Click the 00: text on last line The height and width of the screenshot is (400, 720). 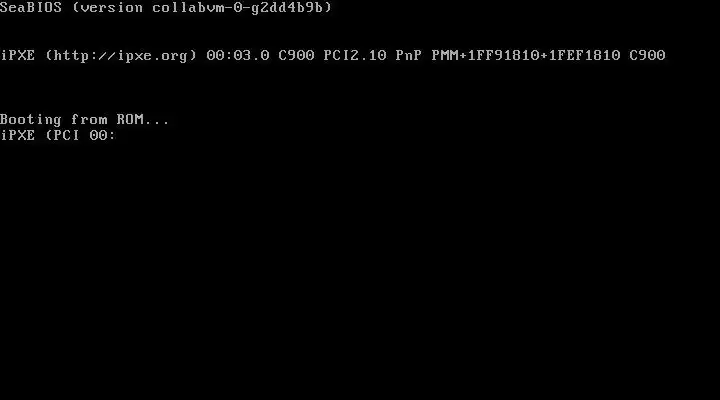(102, 135)
